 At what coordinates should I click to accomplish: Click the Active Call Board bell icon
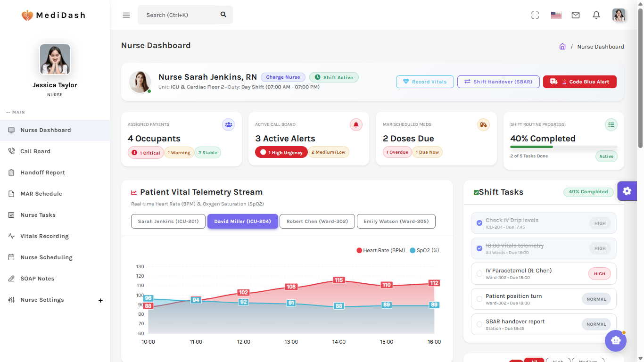356,124
